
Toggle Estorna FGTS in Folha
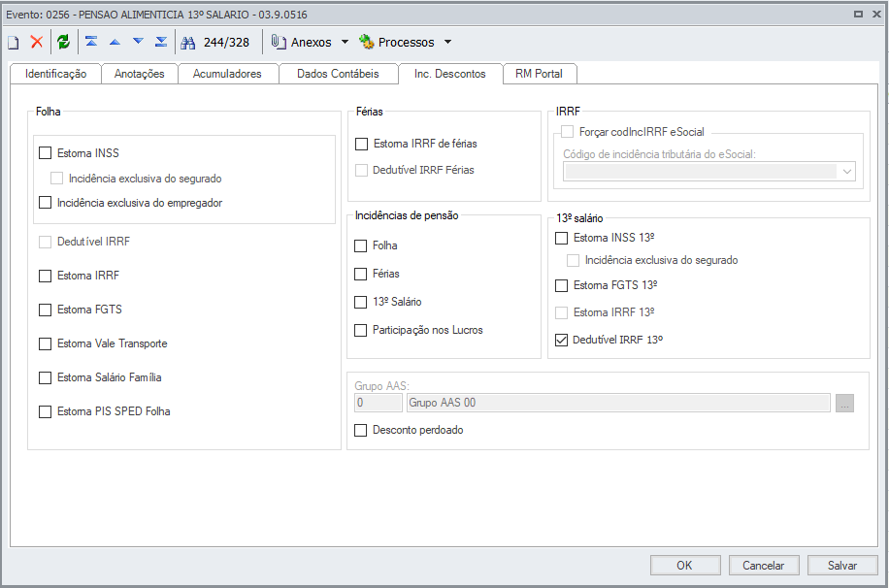click(x=46, y=310)
